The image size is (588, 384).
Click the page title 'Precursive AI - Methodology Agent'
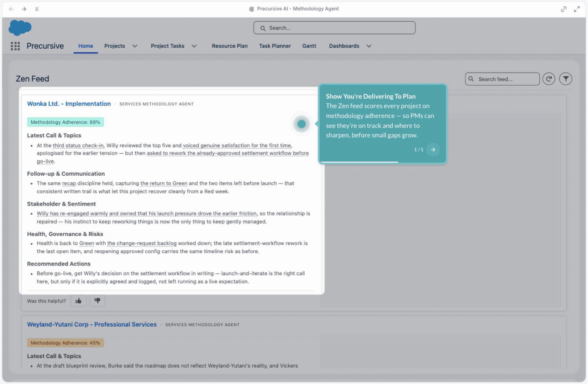click(x=298, y=9)
